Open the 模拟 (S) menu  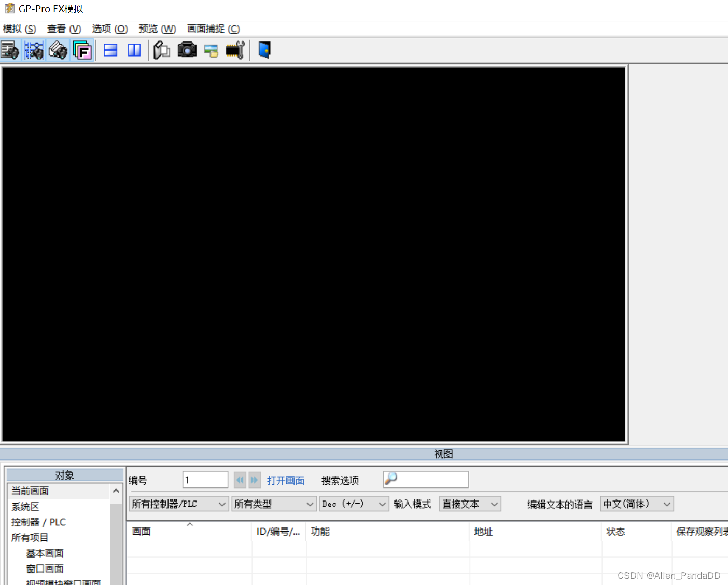[x=19, y=29]
